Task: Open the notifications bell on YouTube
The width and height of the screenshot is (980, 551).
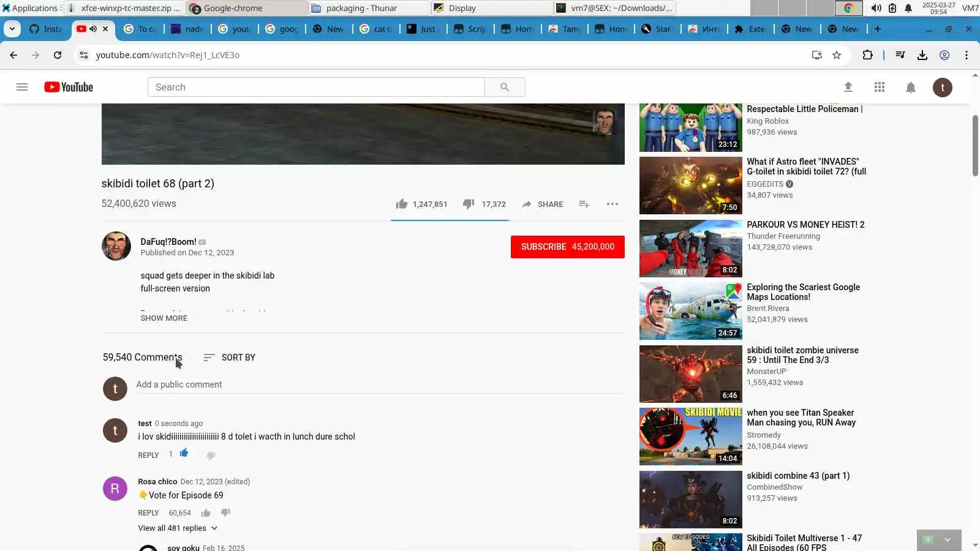Action: pyautogui.click(x=911, y=88)
